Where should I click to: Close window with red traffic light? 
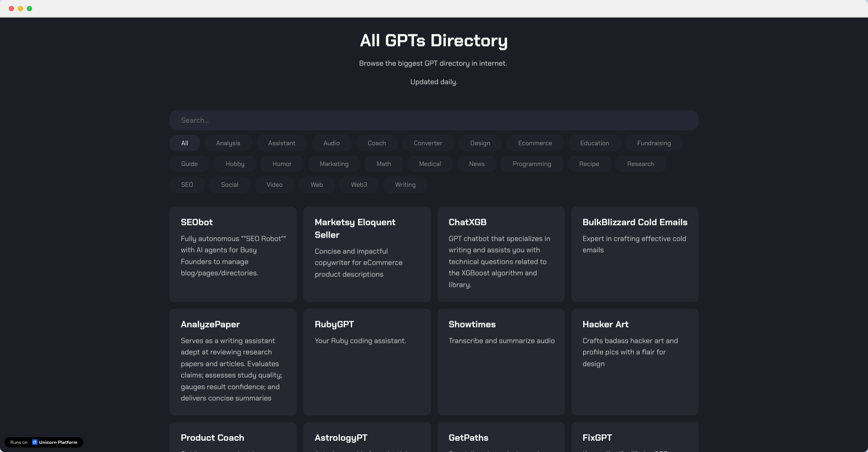point(11,9)
